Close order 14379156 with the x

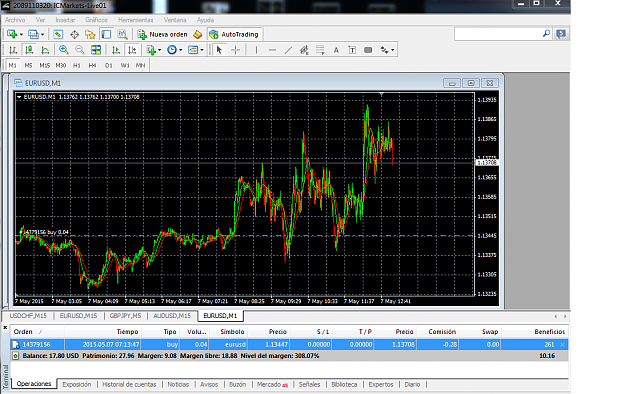tap(562, 345)
